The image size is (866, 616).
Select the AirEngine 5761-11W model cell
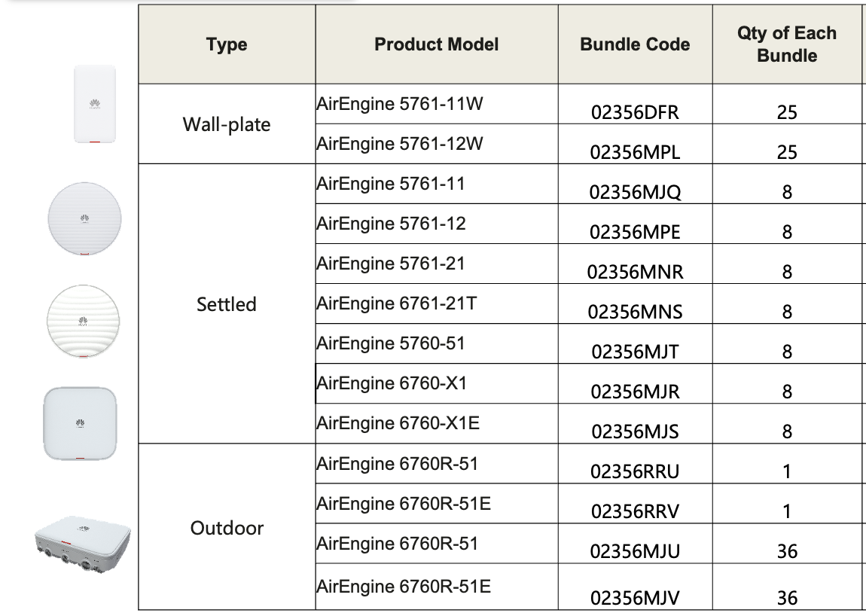point(436,104)
